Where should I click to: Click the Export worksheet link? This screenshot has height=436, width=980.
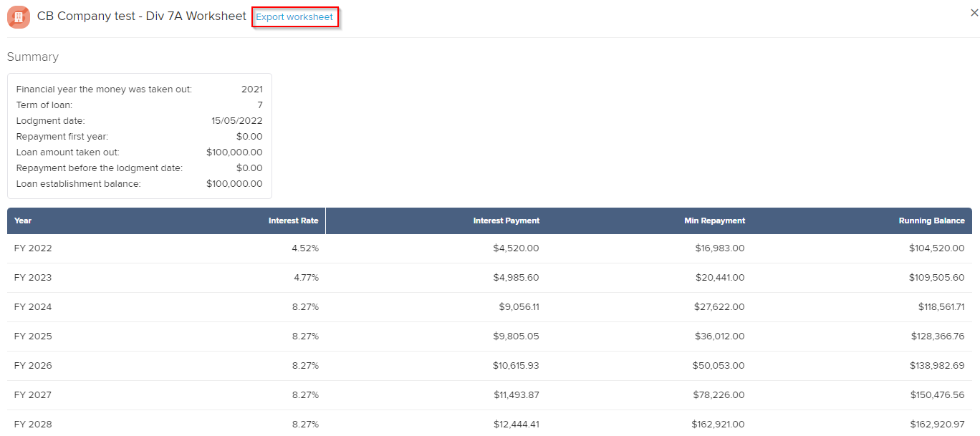point(294,17)
